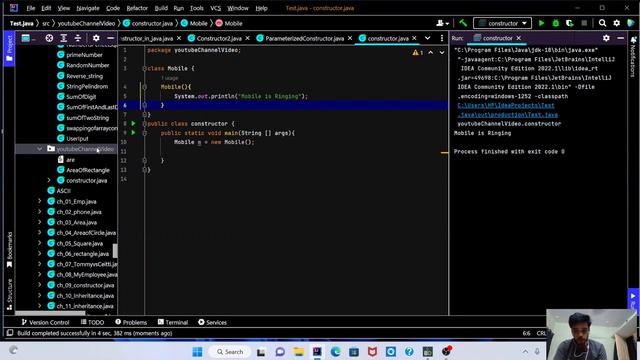Open TODO tool window
640x360 pixels.
tap(92, 322)
